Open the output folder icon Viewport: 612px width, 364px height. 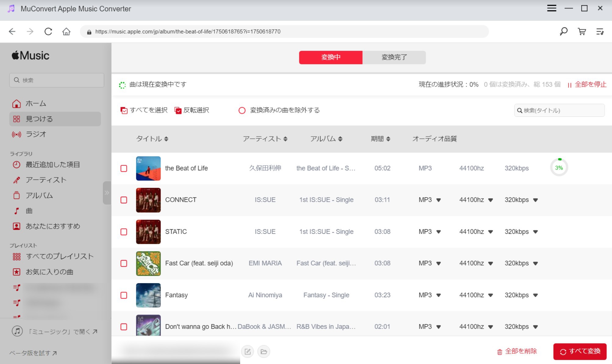(264, 352)
